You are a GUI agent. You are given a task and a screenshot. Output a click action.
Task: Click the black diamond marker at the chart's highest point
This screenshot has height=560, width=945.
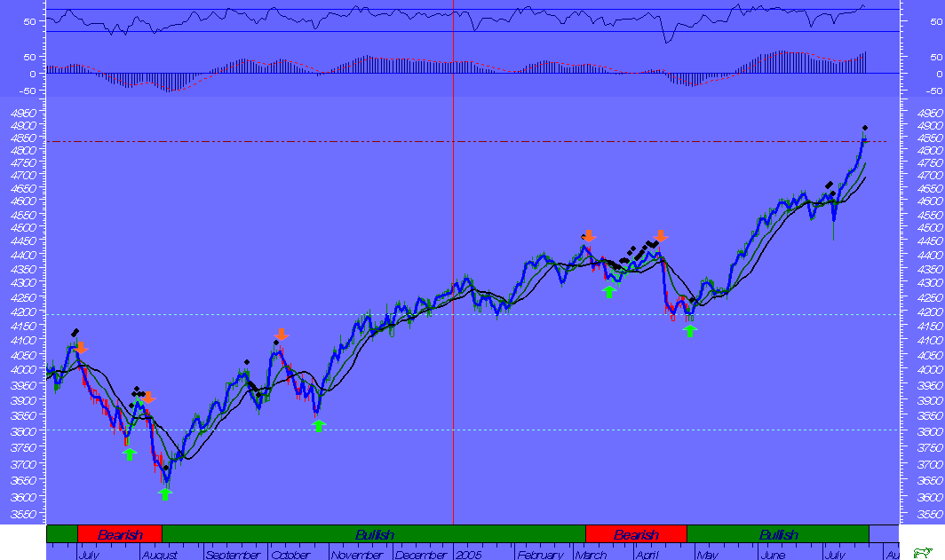coord(866,128)
